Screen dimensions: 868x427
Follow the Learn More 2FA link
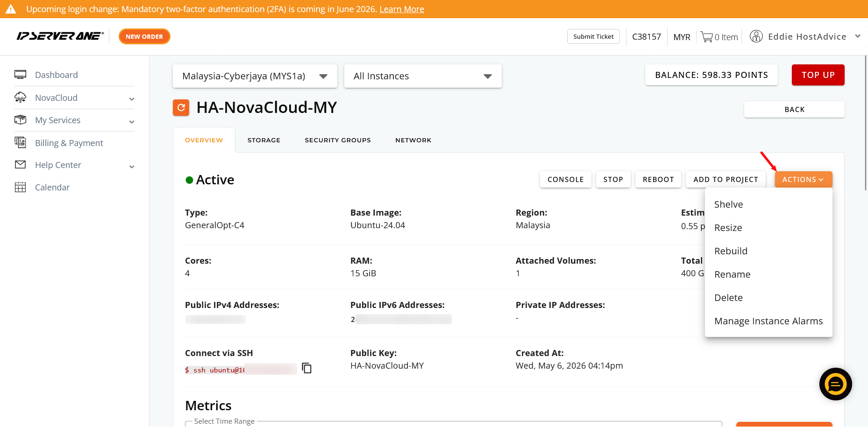tap(402, 9)
